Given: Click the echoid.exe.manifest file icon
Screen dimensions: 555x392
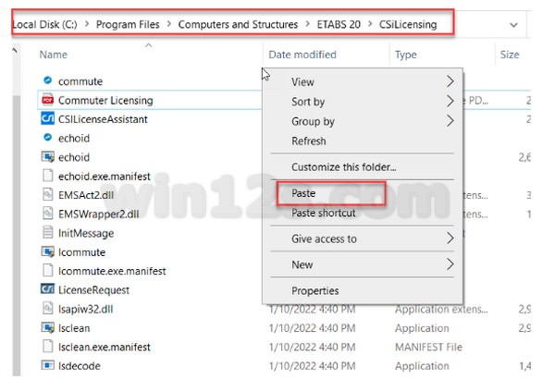Looking at the screenshot, I should [x=48, y=176].
